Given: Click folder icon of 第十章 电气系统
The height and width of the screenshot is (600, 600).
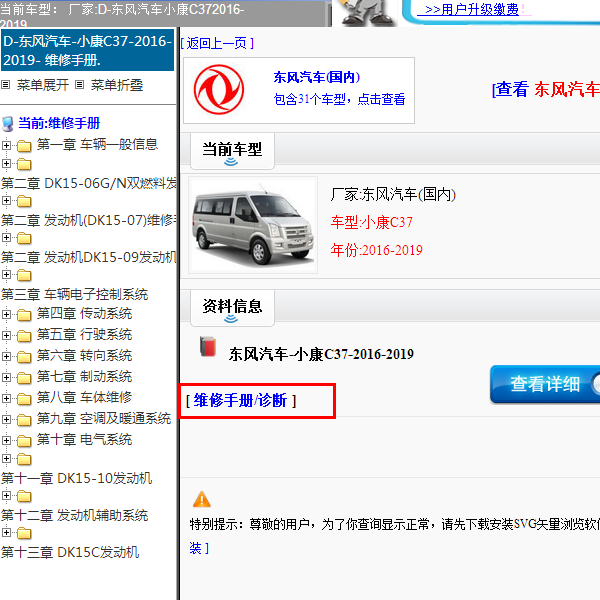Looking at the screenshot, I should click(x=24, y=441).
